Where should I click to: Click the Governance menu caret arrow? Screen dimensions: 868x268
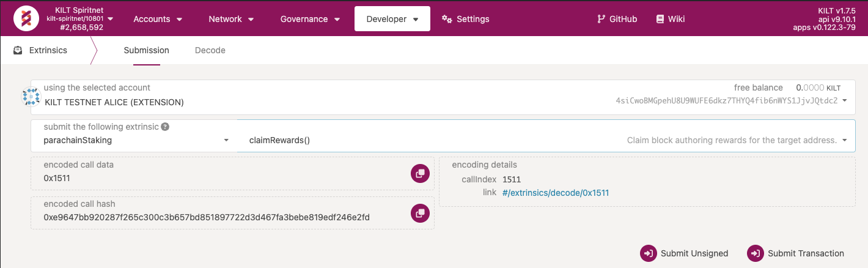pyautogui.click(x=337, y=20)
